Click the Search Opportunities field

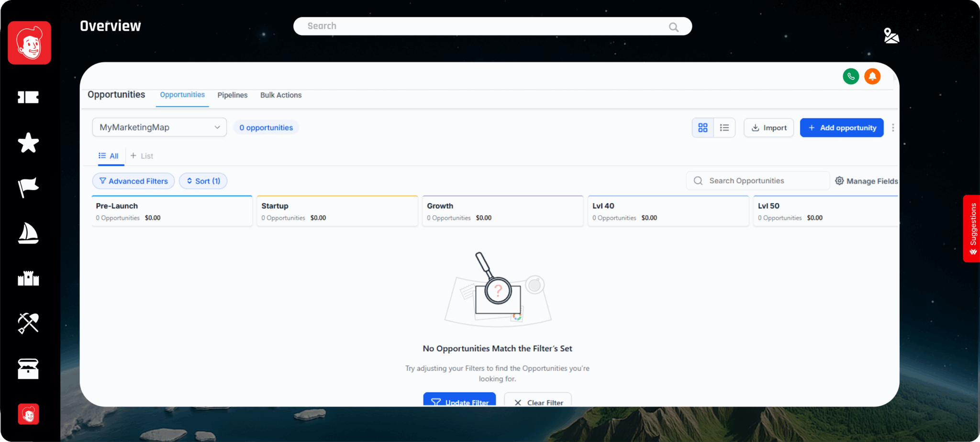[761, 181]
